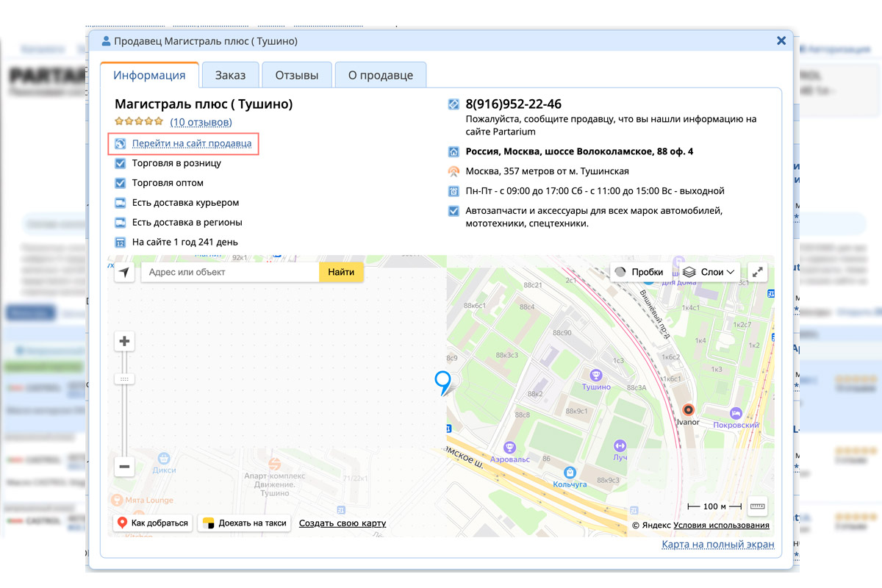Click the blue location pin on map
The height and width of the screenshot is (588, 882).
pyautogui.click(x=442, y=381)
